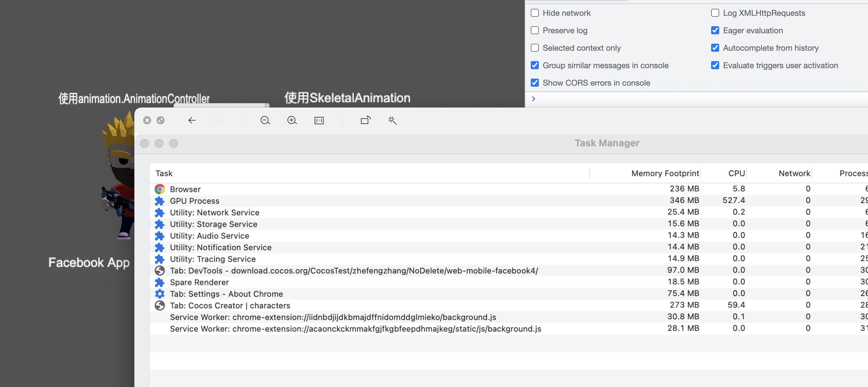The width and height of the screenshot is (868, 387).
Task: Select the Utility: Audio Service row
Action: 209,235
